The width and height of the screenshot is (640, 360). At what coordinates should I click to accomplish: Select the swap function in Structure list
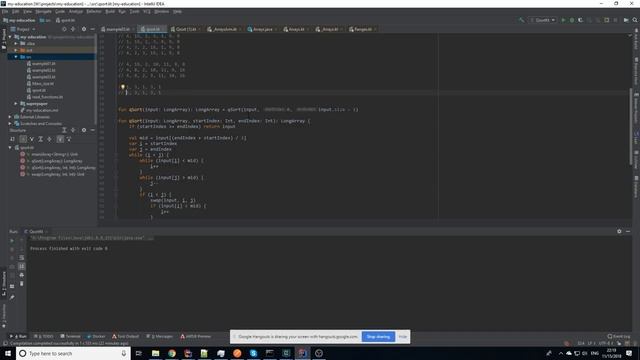(52, 174)
